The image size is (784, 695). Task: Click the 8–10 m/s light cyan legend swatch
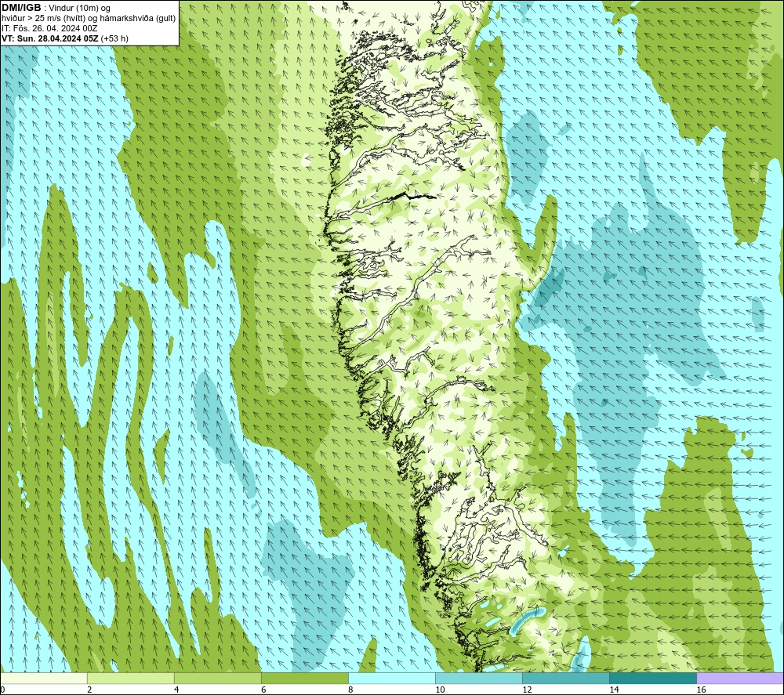pos(391,679)
